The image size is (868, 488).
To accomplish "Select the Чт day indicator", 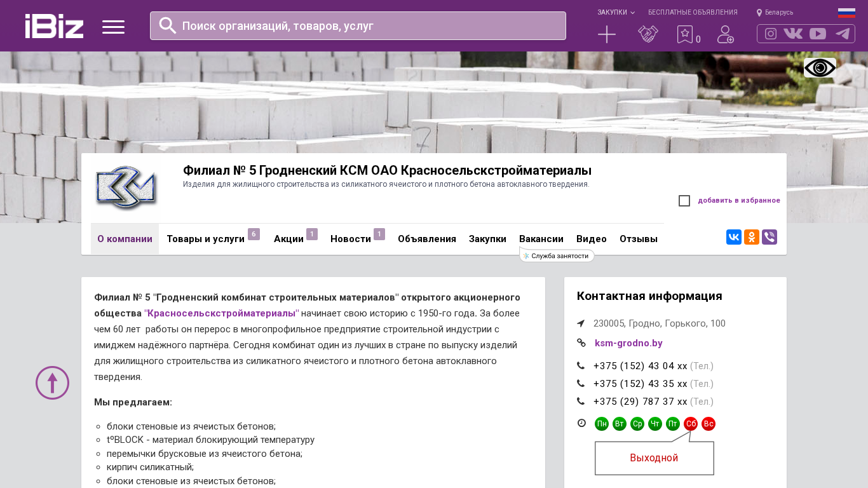I will click(655, 424).
